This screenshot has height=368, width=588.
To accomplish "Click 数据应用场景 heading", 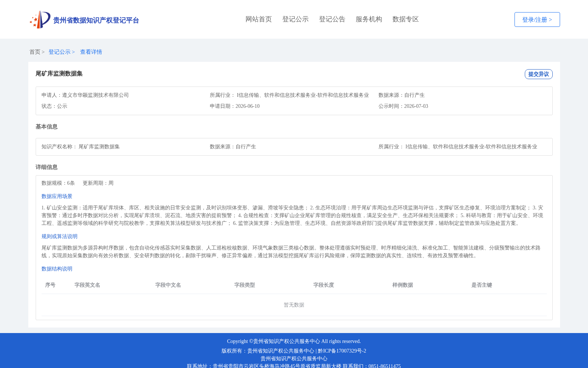I will (x=57, y=196).
